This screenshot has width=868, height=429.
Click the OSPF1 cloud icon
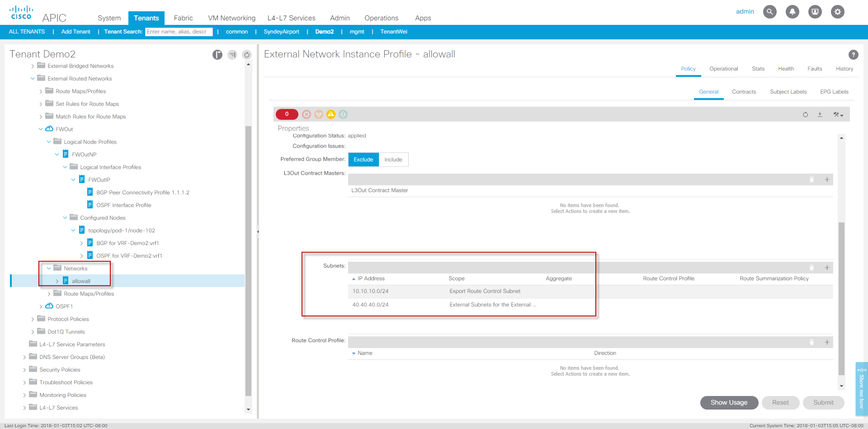[49, 306]
